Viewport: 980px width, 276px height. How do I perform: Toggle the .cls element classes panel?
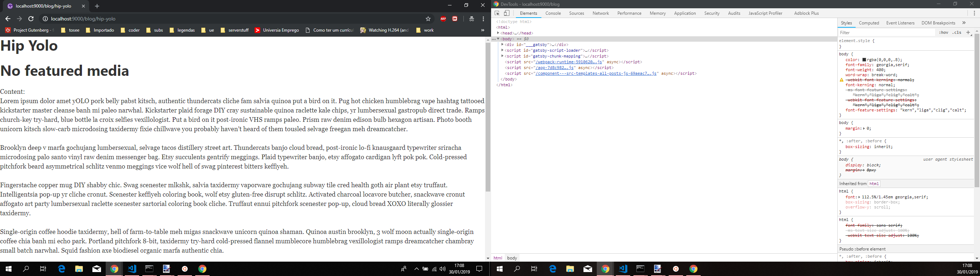957,33
